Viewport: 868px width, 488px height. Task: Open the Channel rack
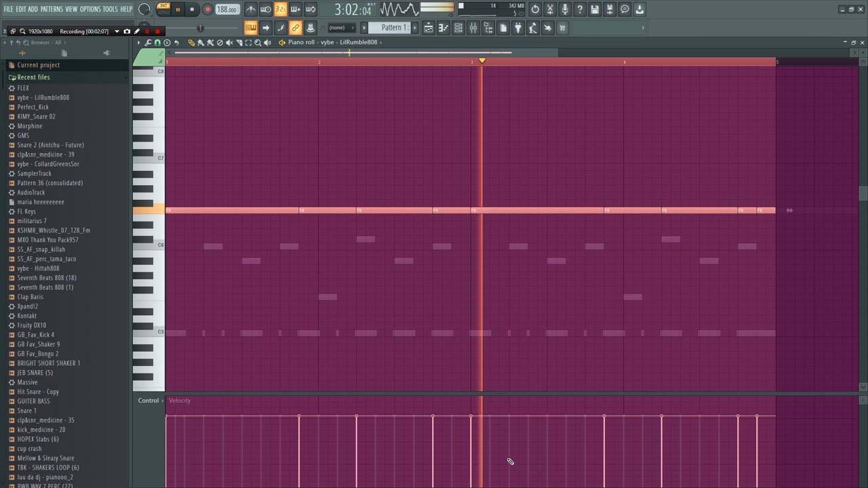pyautogui.click(x=458, y=28)
